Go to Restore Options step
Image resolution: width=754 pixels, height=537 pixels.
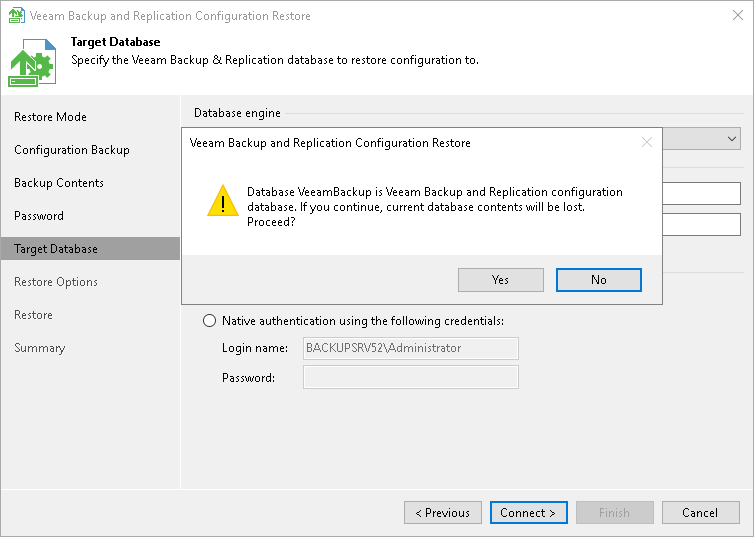[x=56, y=282]
